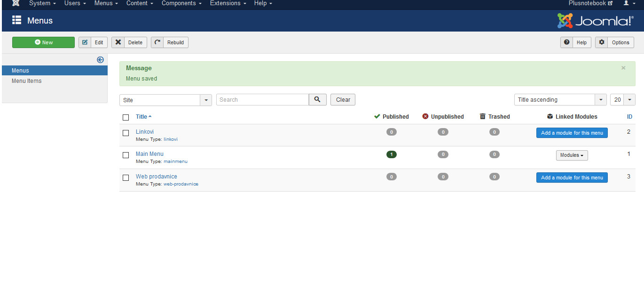The height and width of the screenshot is (291, 644).
Task: Select Menu Items in the sidebar
Action: (x=27, y=81)
